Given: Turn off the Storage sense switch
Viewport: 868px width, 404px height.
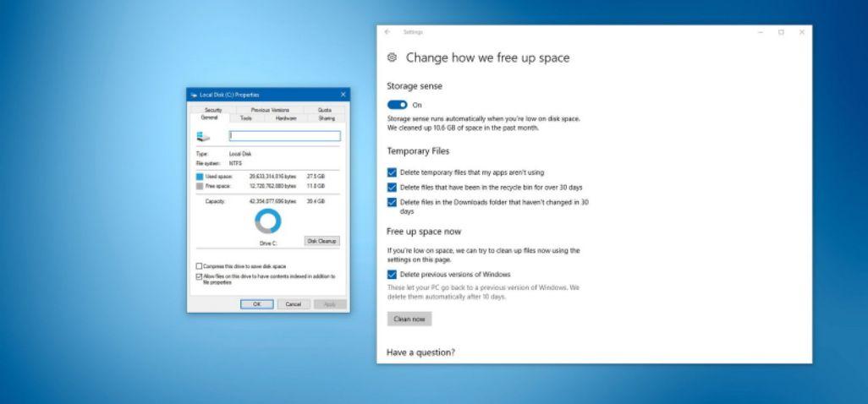Looking at the screenshot, I should (397, 105).
